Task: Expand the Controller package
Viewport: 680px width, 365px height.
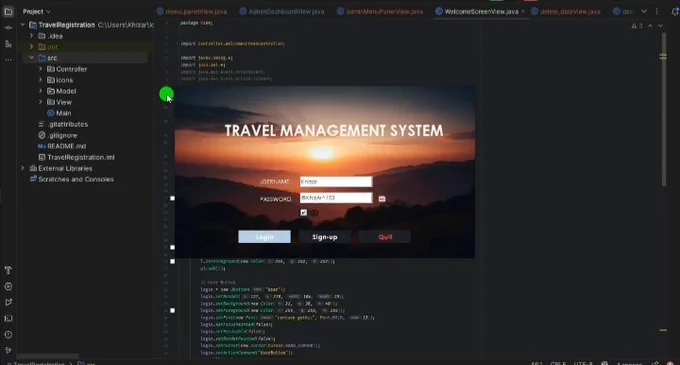Action: 40,69
